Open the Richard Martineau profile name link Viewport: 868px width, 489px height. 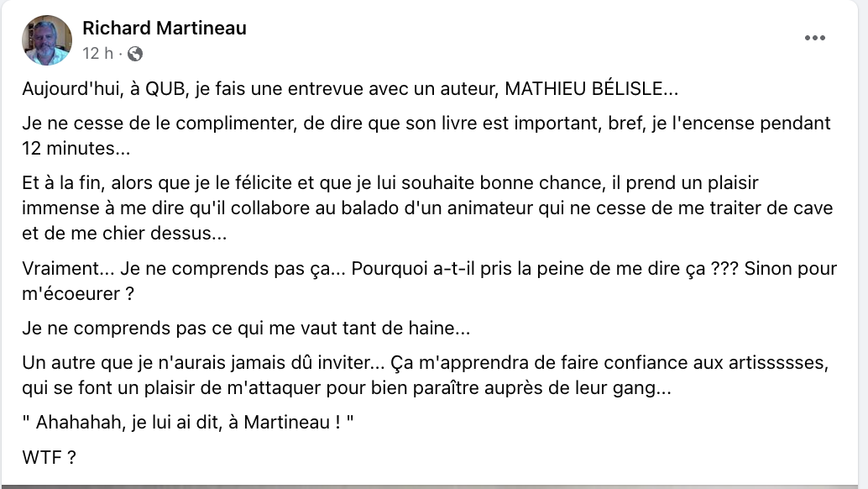[165, 29]
